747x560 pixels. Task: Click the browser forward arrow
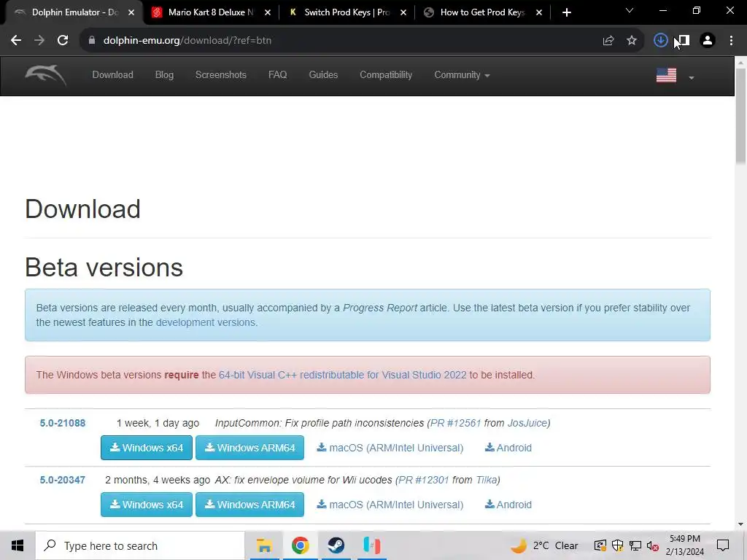click(x=39, y=41)
